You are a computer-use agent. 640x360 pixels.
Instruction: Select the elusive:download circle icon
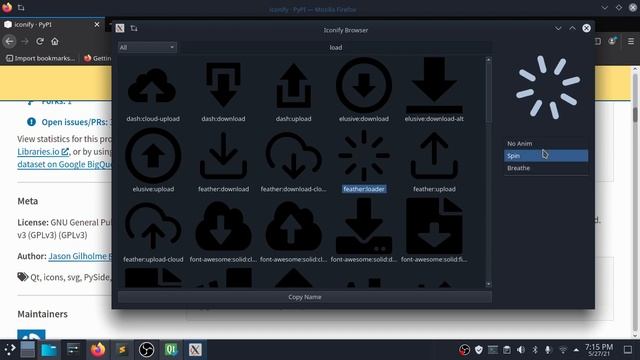(x=364, y=85)
